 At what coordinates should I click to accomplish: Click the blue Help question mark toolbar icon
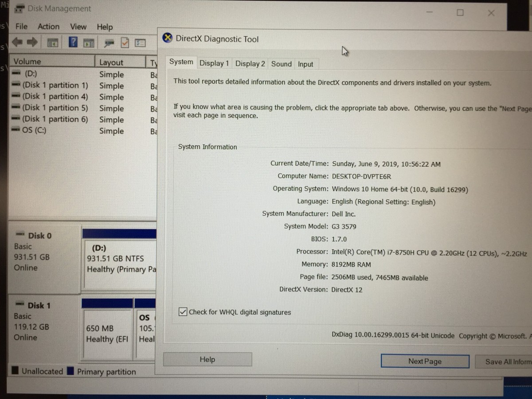(73, 42)
